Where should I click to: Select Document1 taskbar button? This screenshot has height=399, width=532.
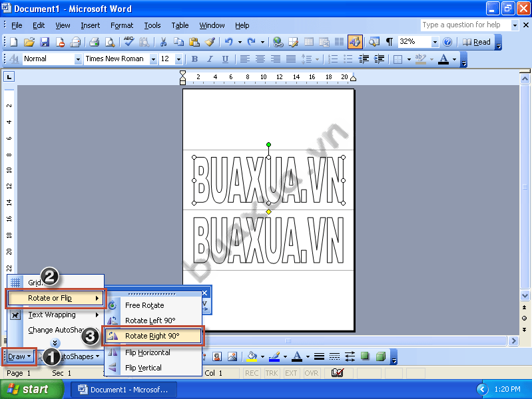click(x=124, y=390)
